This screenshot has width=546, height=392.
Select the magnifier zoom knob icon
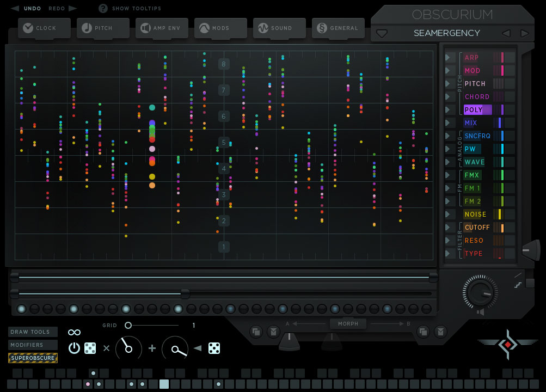click(175, 348)
